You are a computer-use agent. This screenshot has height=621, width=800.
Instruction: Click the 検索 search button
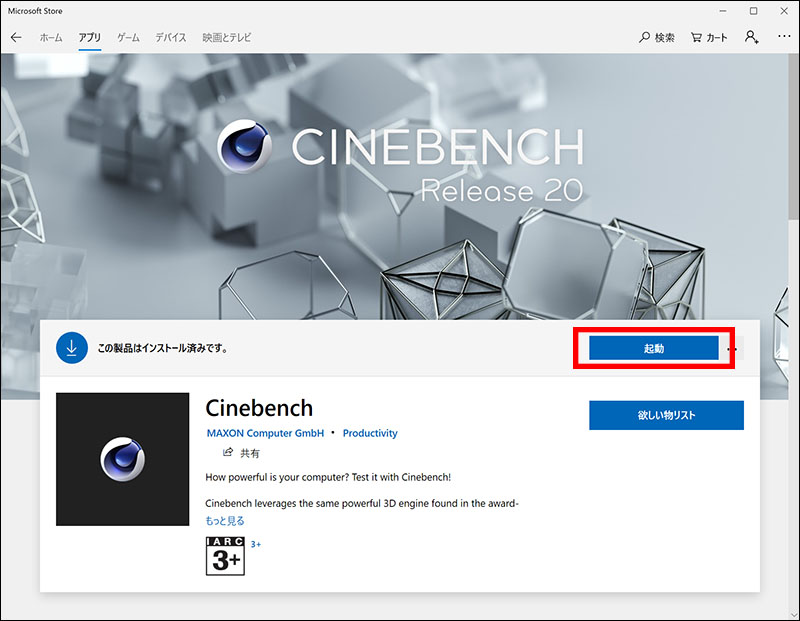click(x=657, y=37)
